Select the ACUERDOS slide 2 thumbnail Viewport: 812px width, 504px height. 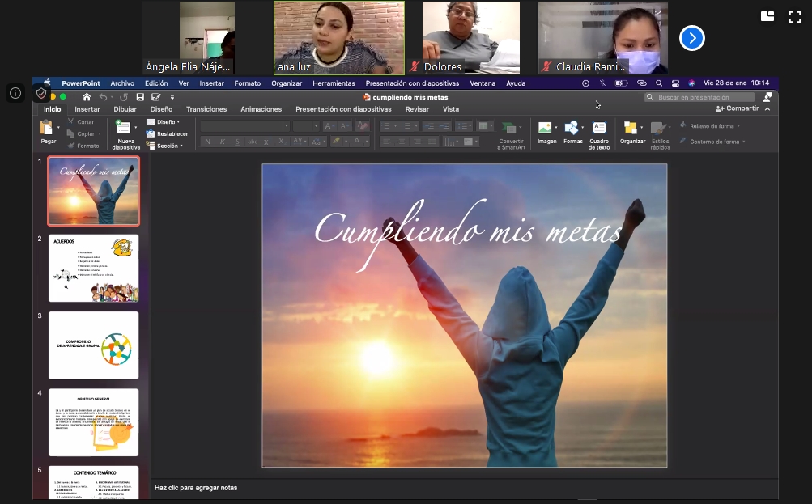93,268
